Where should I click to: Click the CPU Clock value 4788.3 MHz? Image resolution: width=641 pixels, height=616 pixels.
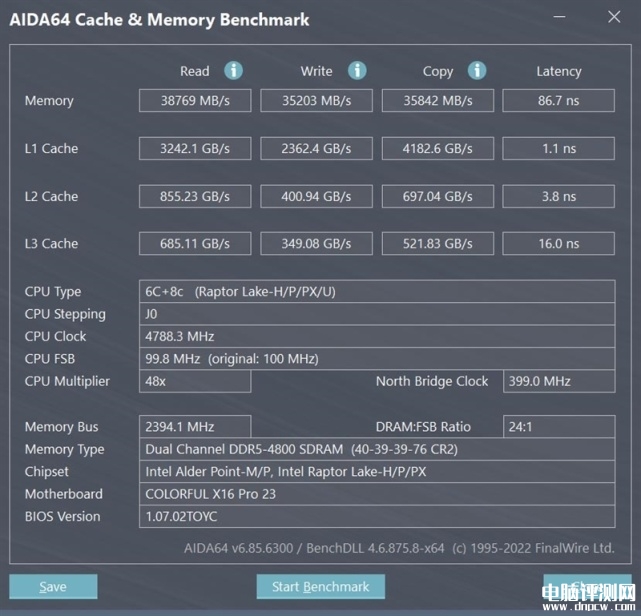coord(377,336)
